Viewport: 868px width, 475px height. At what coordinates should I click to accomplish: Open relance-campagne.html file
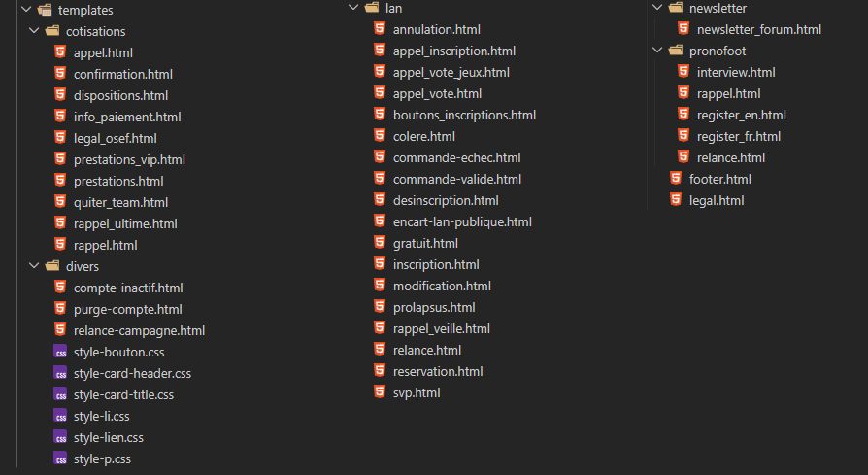[139, 330]
